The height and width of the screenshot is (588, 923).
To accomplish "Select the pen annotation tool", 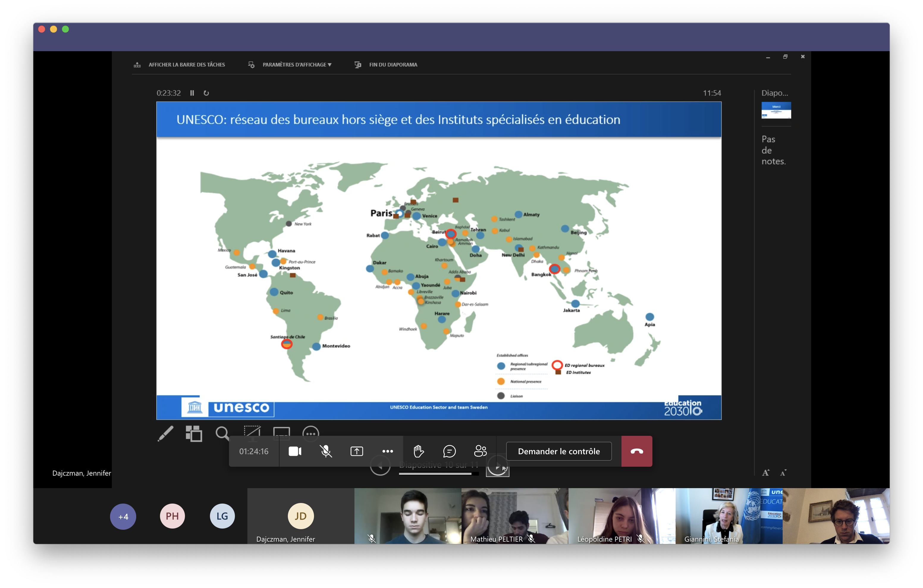I will tap(166, 433).
